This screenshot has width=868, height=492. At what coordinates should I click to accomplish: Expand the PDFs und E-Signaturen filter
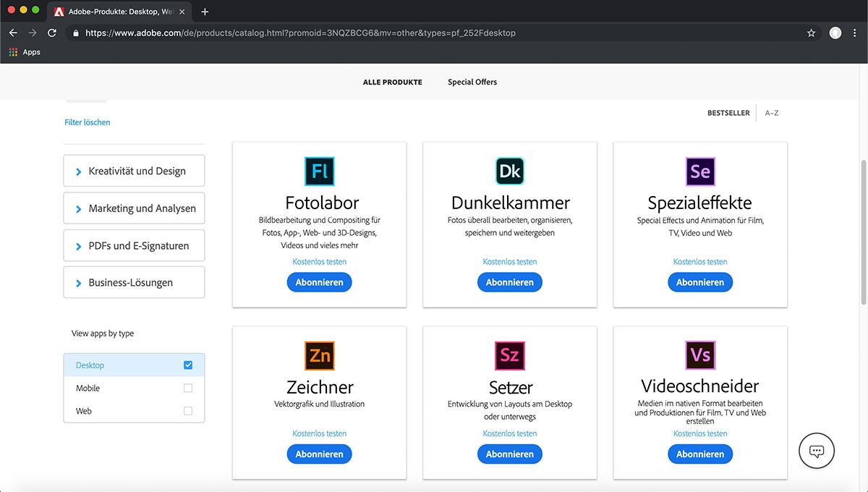(x=134, y=245)
